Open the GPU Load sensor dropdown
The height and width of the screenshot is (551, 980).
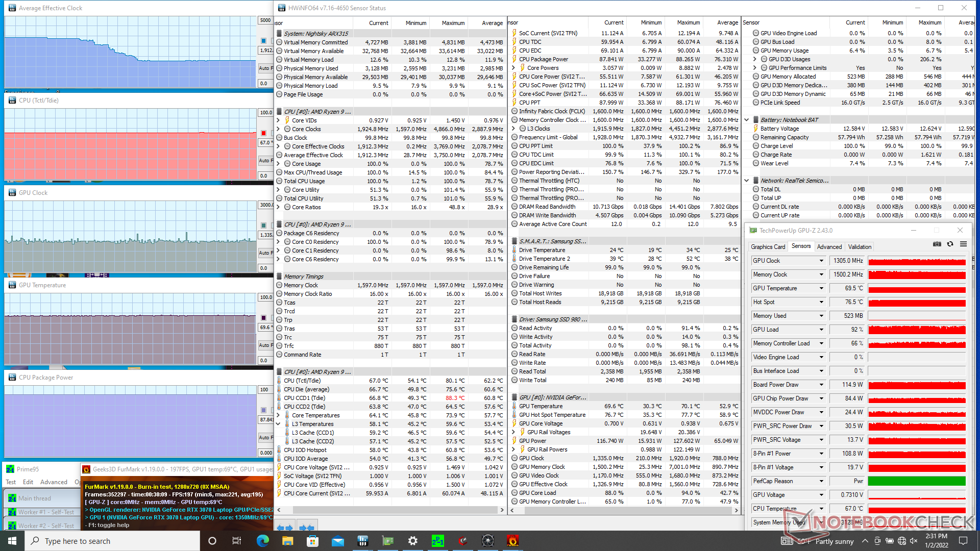(821, 330)
